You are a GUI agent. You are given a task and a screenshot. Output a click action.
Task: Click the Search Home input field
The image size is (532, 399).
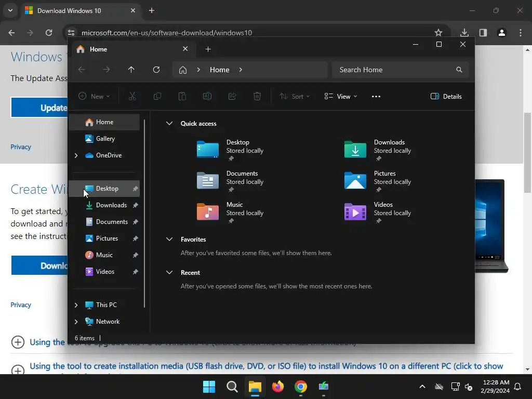tap(401, 70)
